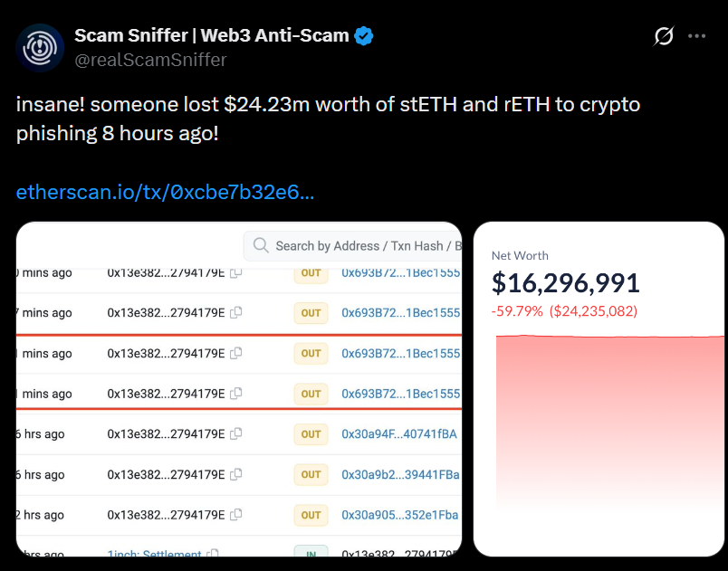
Task: Click the OUT badge in 7 mins row
Action: coord(311,312)
